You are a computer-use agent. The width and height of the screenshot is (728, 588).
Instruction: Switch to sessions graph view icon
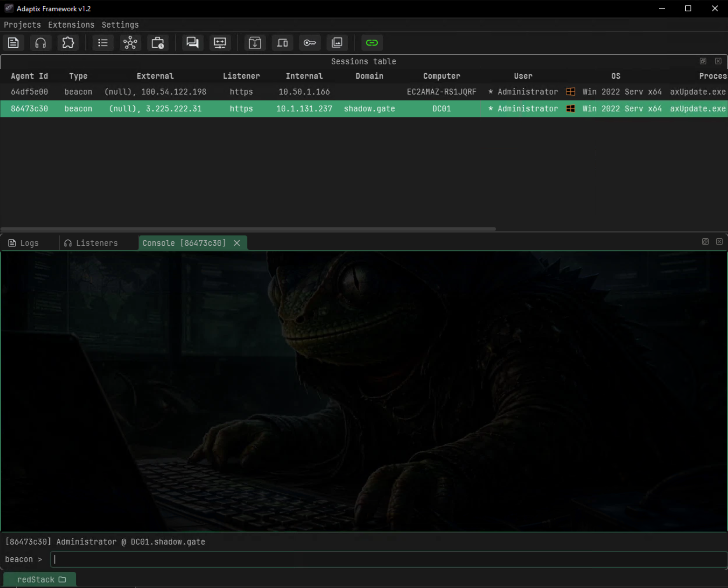[x=130, y=43]
